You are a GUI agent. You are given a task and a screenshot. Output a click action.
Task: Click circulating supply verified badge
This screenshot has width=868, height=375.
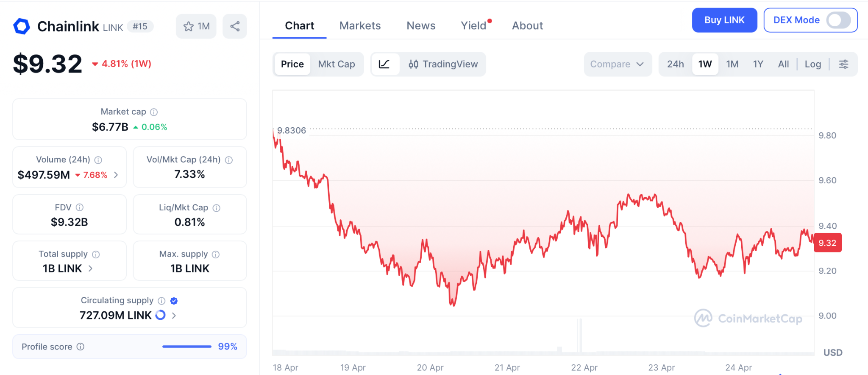coord(174,301)
